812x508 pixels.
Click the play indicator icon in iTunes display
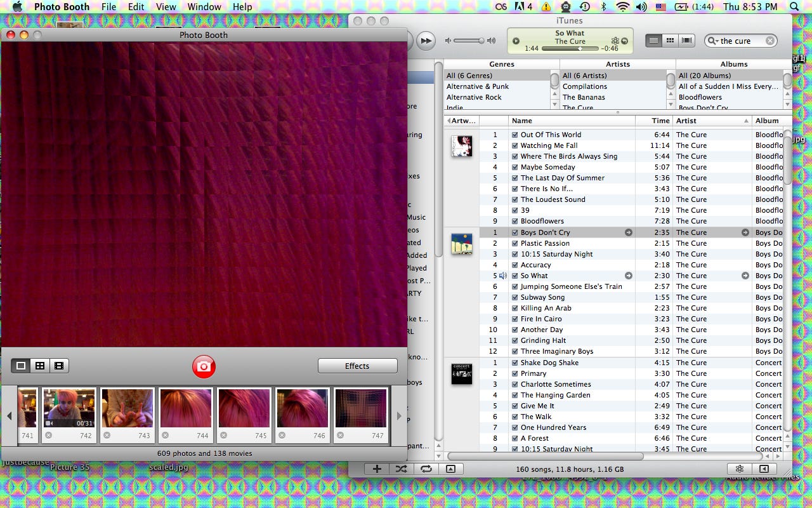[516, 41]
